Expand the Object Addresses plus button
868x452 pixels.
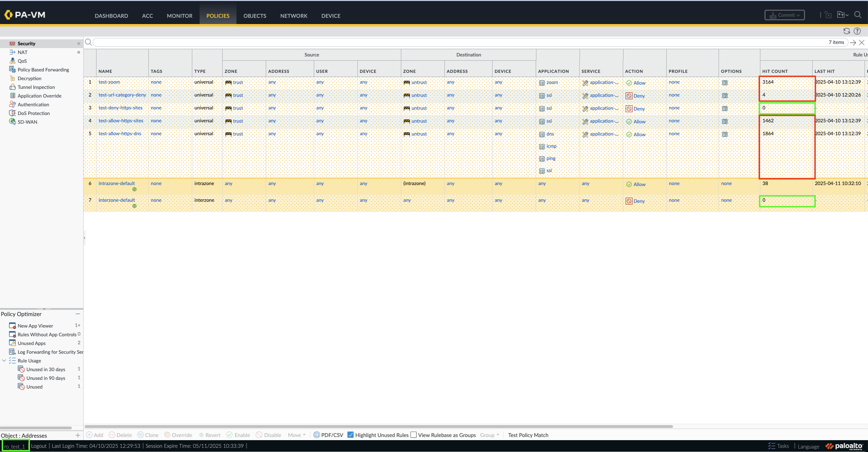[78, 435]
